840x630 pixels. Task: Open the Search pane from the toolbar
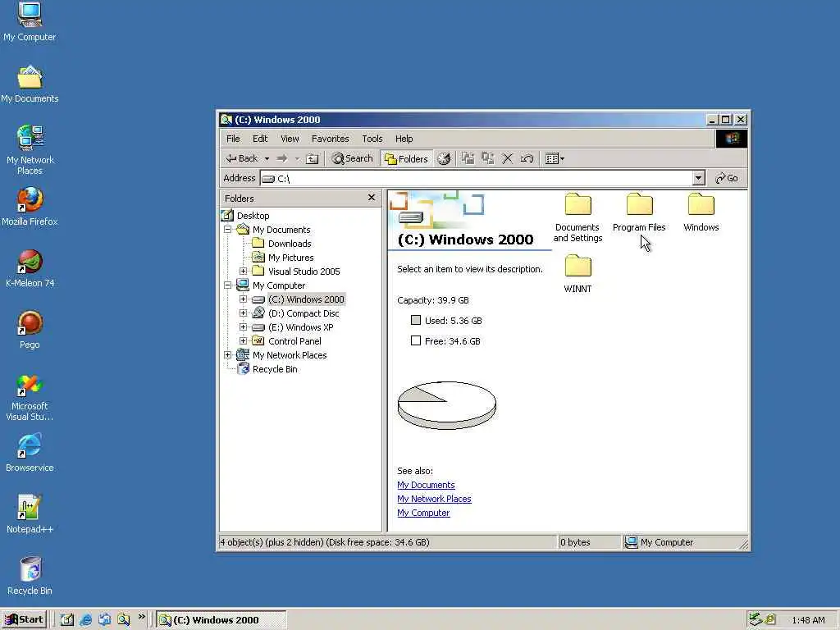click(x=351, y=158)
